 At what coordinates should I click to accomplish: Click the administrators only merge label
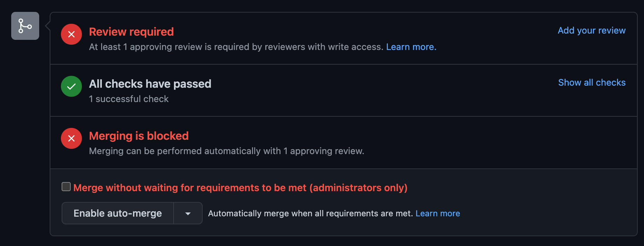tap(240, 188)
